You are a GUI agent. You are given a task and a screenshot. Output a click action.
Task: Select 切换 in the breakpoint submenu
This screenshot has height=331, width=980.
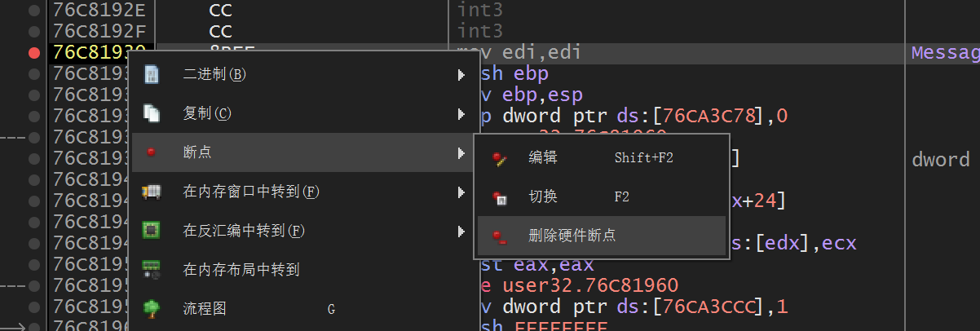pyautogui.click(x=601, y=197)
